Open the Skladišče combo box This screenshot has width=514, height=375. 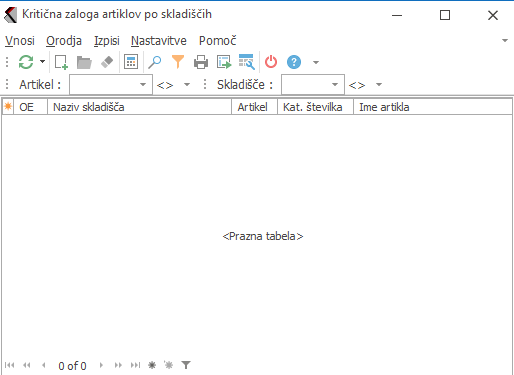coord(313,85)
